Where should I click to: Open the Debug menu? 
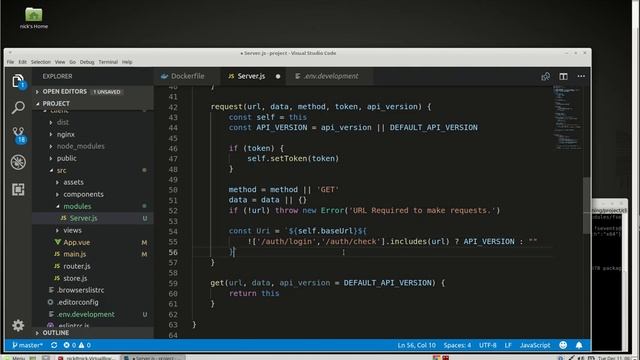tap(87, 62)
